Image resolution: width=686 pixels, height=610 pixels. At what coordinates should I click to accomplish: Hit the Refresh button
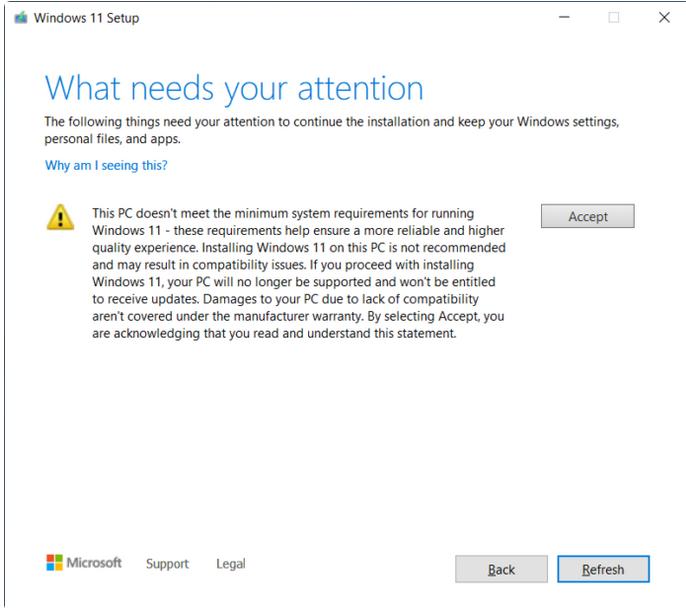pyautogui.click(x=603, y=569)
